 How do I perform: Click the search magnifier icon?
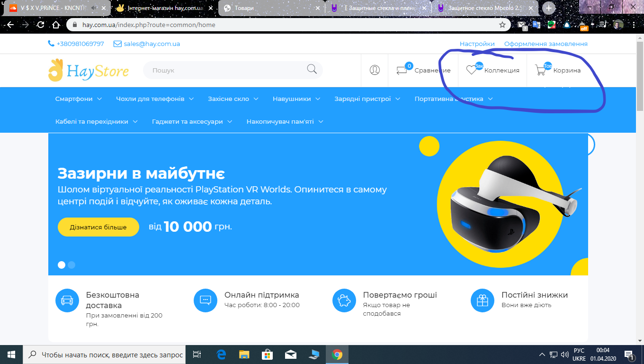click(x=312, y=70)
